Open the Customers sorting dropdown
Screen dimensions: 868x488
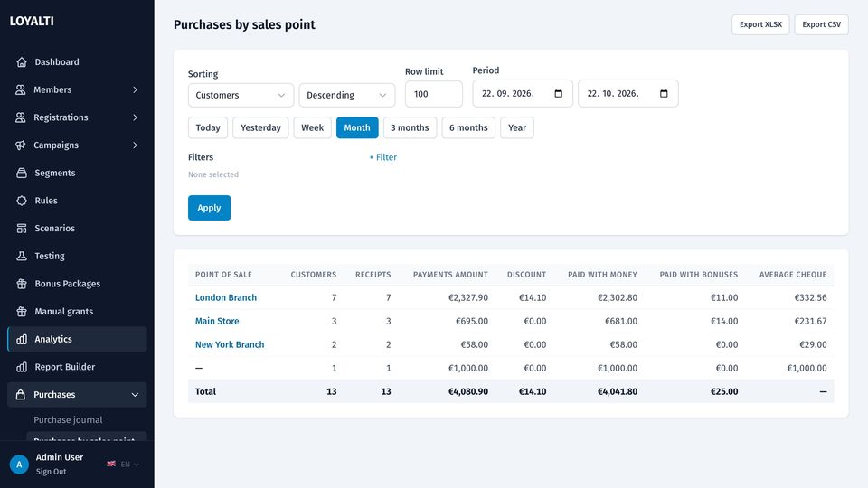(241, 95)
